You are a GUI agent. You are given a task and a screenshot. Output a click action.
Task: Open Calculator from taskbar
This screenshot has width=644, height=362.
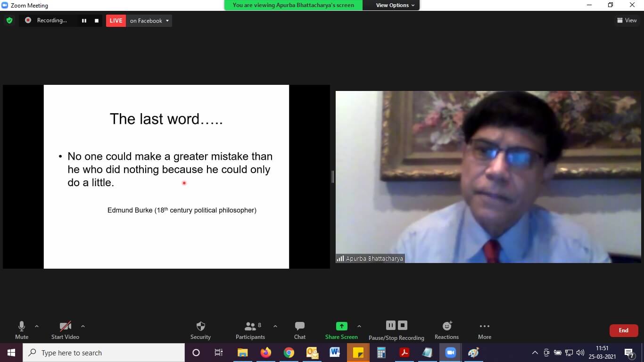click(x=381, y=353)
